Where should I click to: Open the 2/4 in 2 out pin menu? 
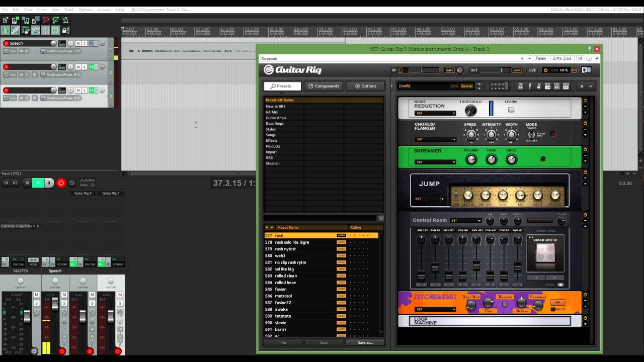tap(562, 58)
